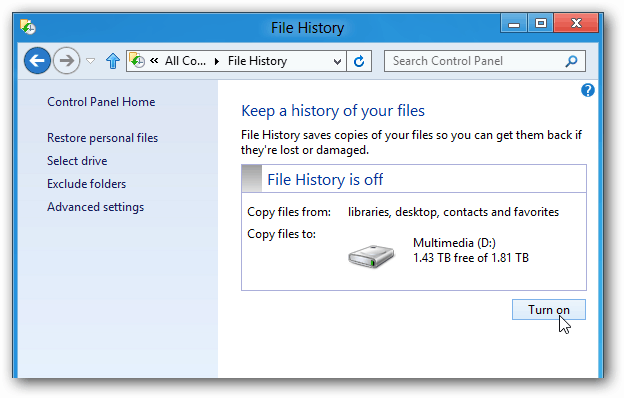Click the 'Keep a history of your files' heading
This screenshot has width=624, height=398.
333,111
